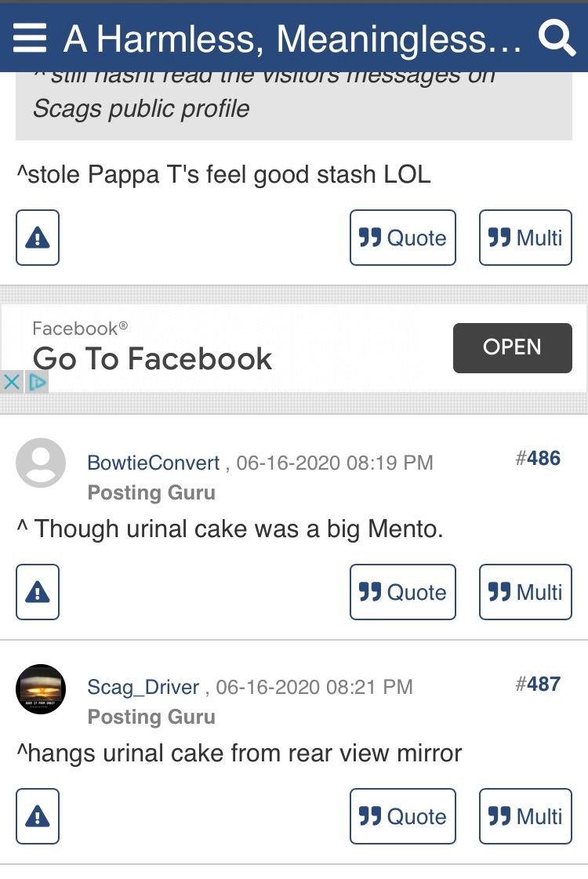Viewport: 588px width, 879px height.
Task: Toggle Multi-quote on post #487
Action: tap(525, 816)
